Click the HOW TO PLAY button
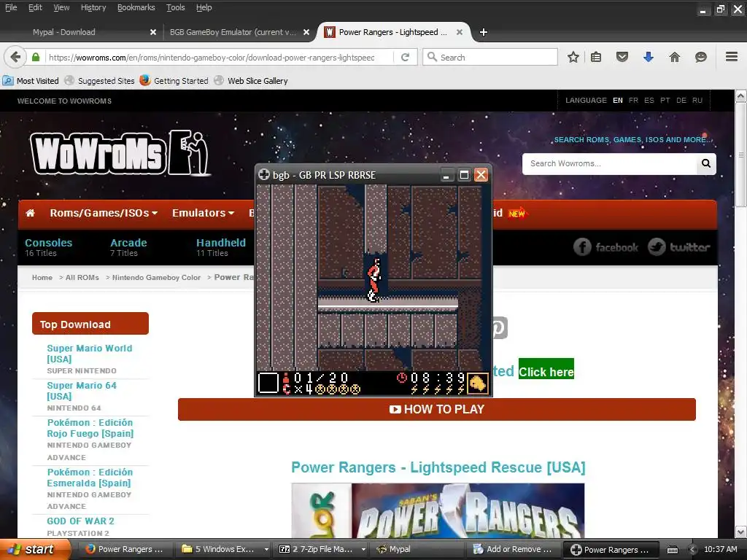This screenshot has height=560, width=747. tap(437, 409)
